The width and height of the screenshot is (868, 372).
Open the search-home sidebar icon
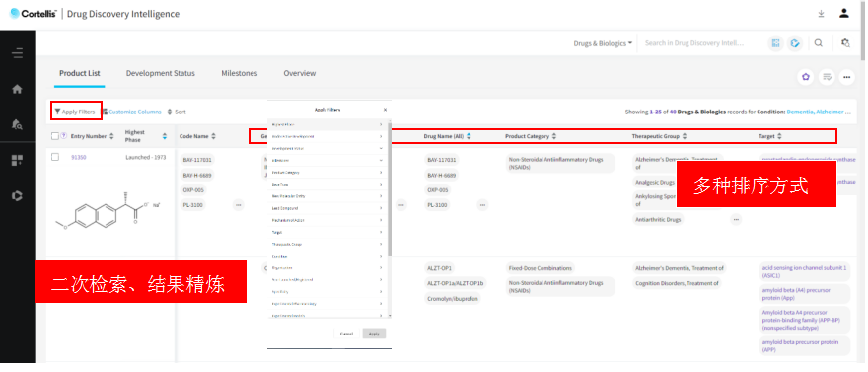click(x=17, y=124)
